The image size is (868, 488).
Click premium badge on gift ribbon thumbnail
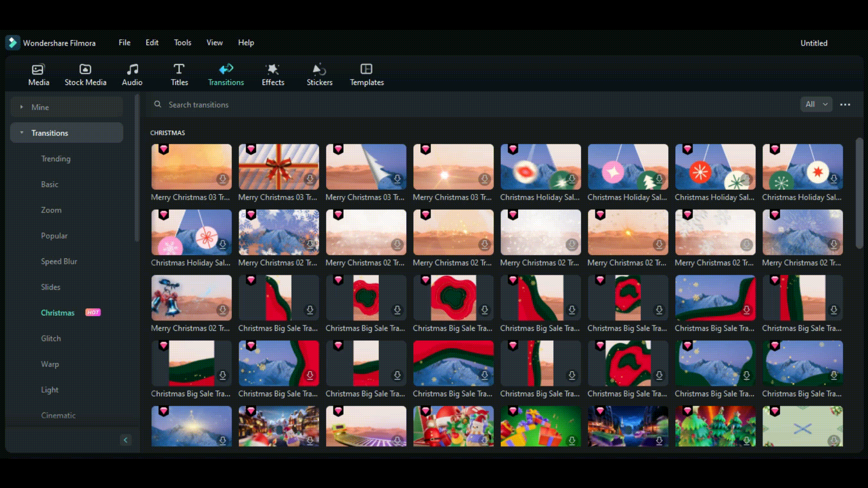pos(251,149)
